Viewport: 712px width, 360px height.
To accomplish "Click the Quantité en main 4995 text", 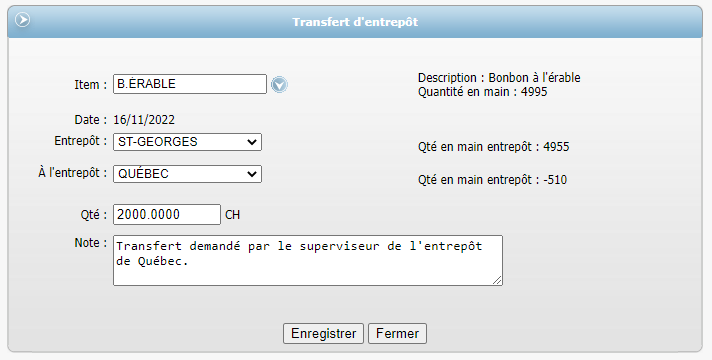I will tap(483, 92).
